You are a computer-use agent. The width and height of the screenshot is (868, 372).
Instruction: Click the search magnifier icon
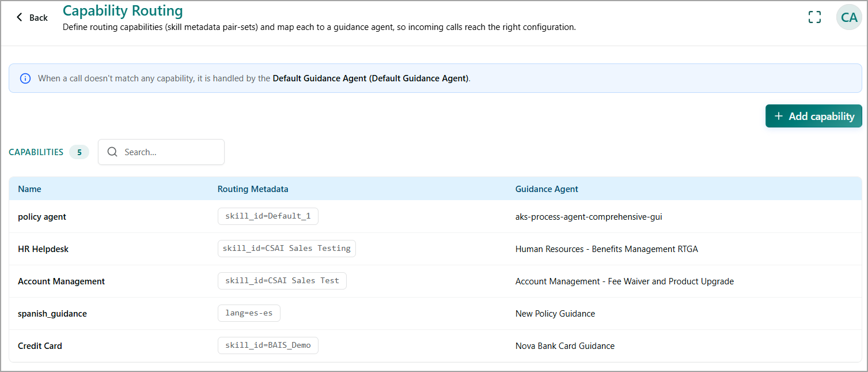pyautogui.click(x=113, y=152)
